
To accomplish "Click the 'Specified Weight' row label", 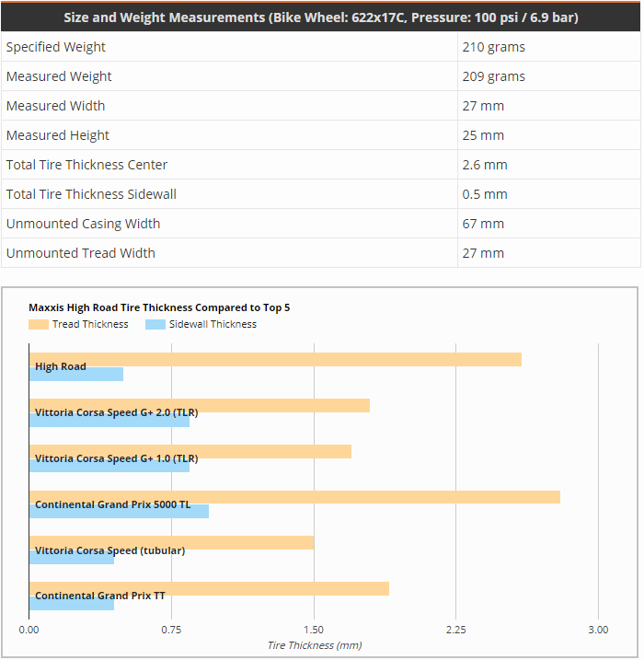I will click(55, 47).
